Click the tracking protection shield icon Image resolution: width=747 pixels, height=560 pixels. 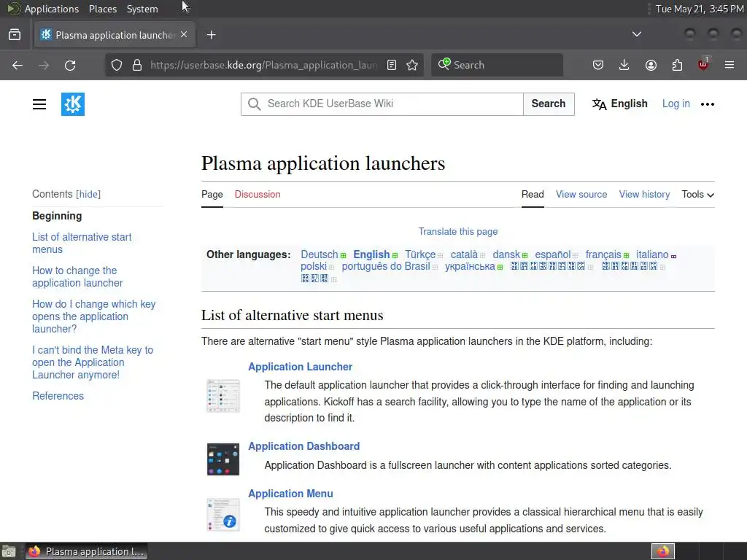click(117, 65)
